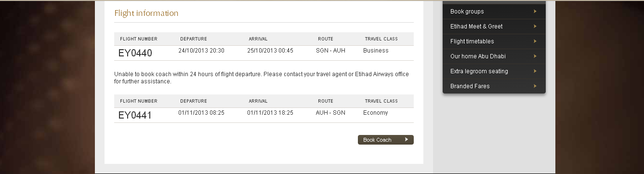
Task: Open the Branded Fares item
Action: click(x=494, y=86)
